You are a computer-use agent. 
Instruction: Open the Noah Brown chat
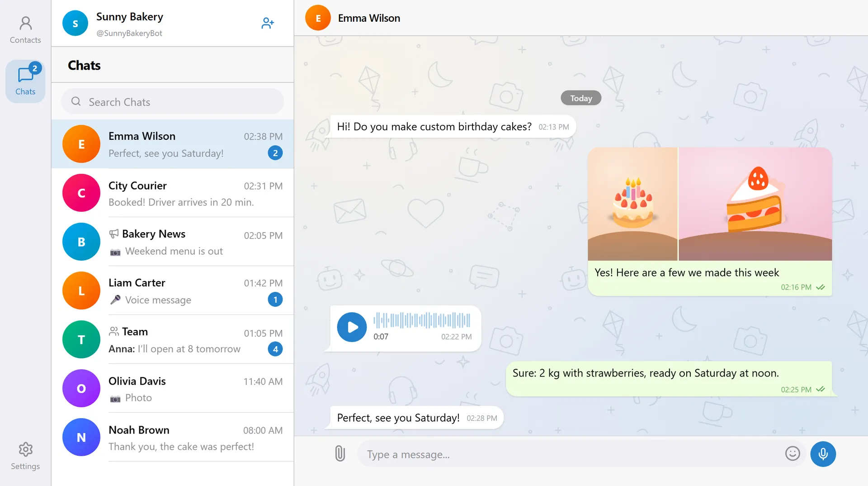(173, 438)
